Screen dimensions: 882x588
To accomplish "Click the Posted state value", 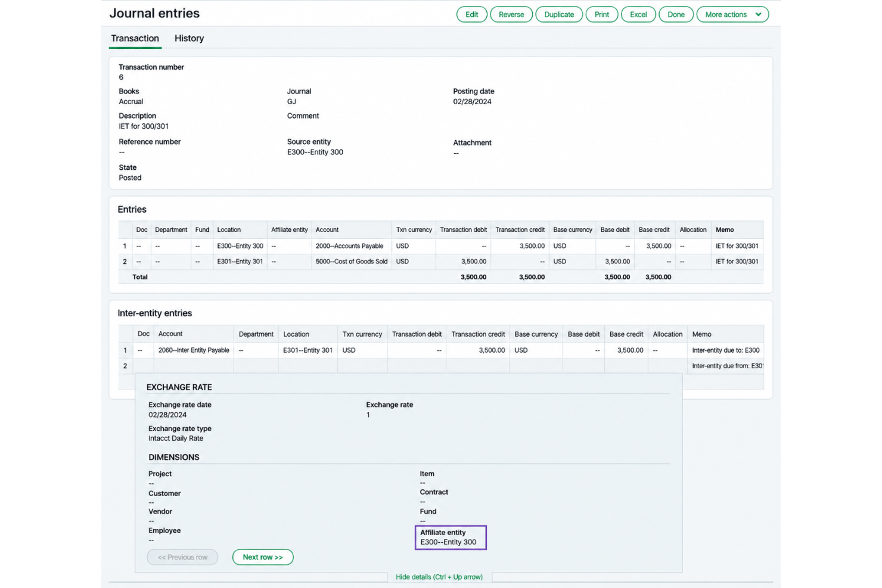I will pos(130,178).
